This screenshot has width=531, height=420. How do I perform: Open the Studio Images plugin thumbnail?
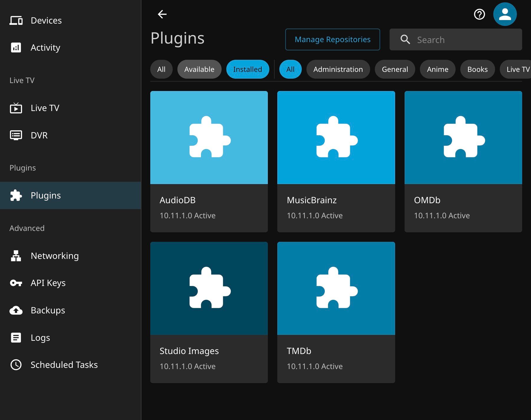(x=209, y=288)
